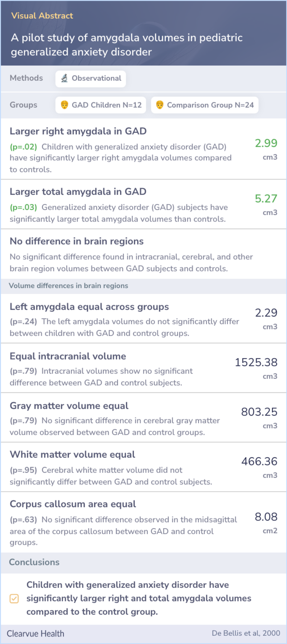Viewport: 287px width, 644px height.
Task: Click the Volume differences in brain regions section header
Action: tap(69, 286)
